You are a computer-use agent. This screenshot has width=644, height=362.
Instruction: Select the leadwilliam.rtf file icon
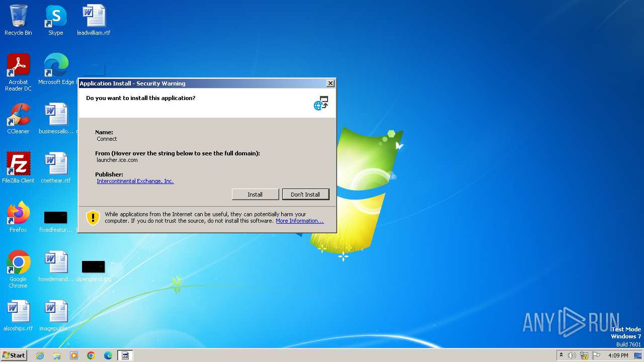click(x=94, y=20)
